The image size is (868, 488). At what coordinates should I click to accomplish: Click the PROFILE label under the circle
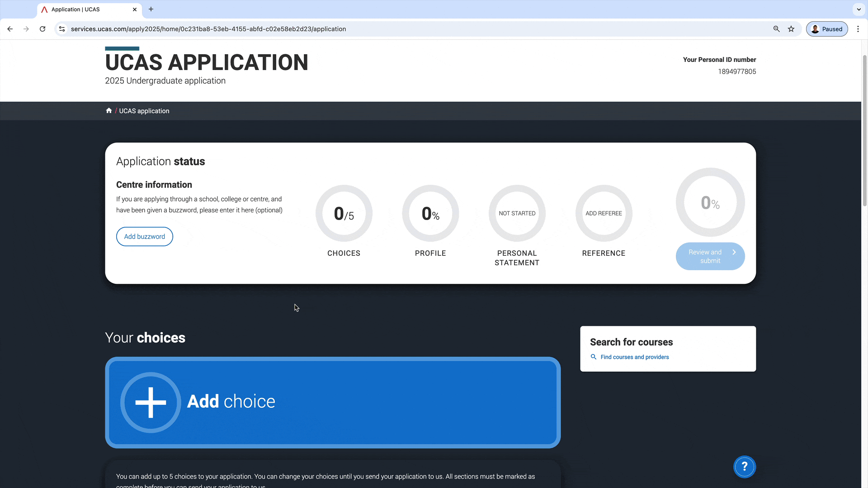(430, 253)
